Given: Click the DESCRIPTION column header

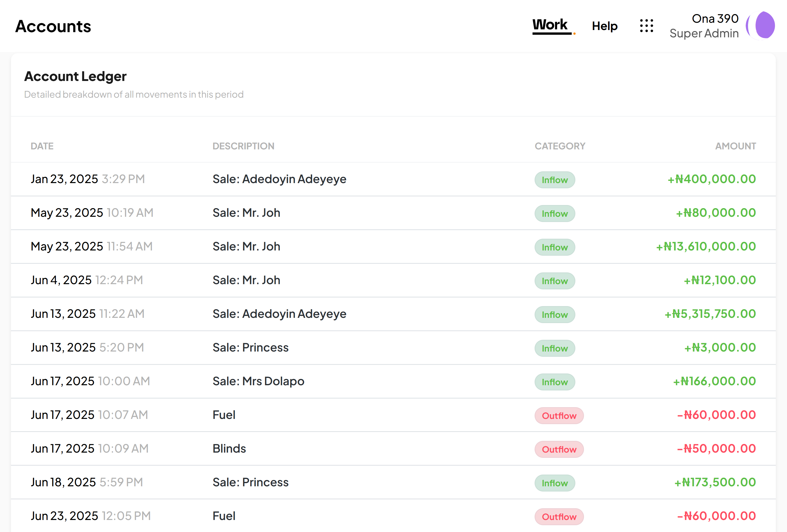Looking at the screenshot, I should pyautogui.click(x=243, y=146).
